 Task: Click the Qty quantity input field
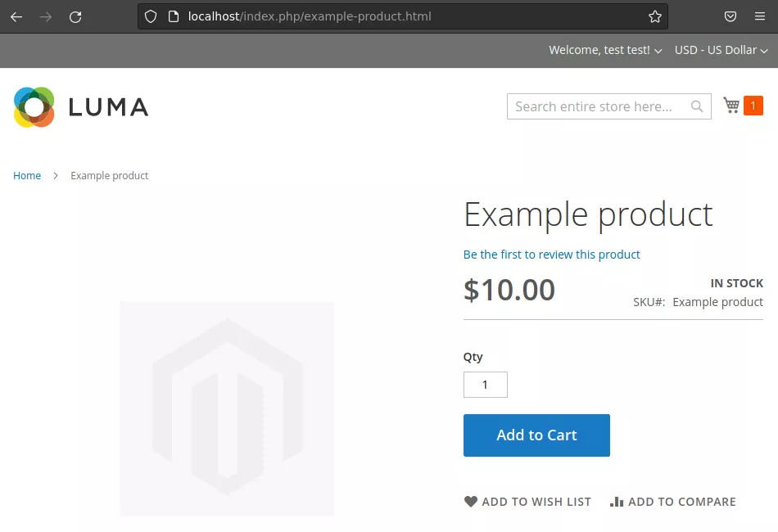[x=486, y=385]
